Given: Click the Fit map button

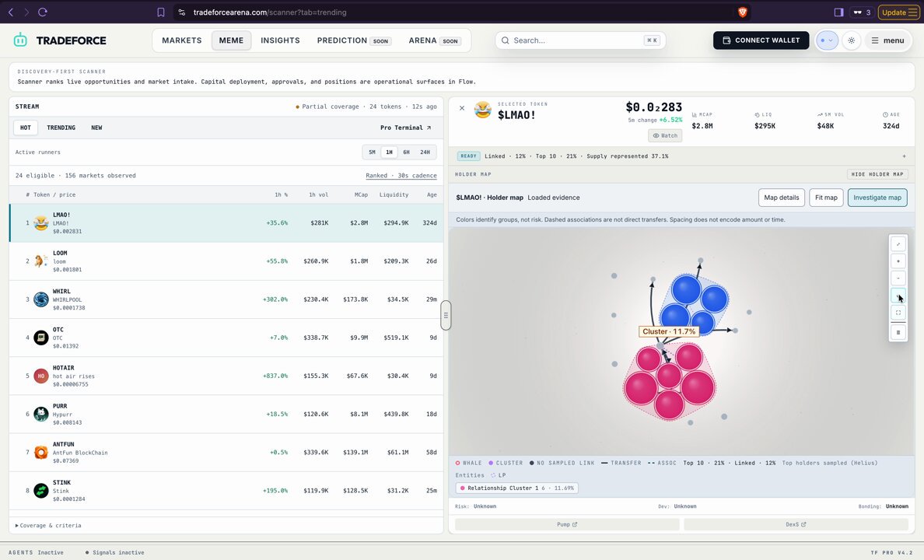Looking at the screenshot, I should [825, 198].
